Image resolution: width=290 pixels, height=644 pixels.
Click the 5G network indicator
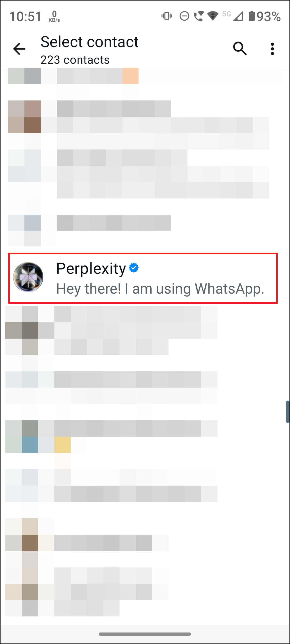click(226, 15)
